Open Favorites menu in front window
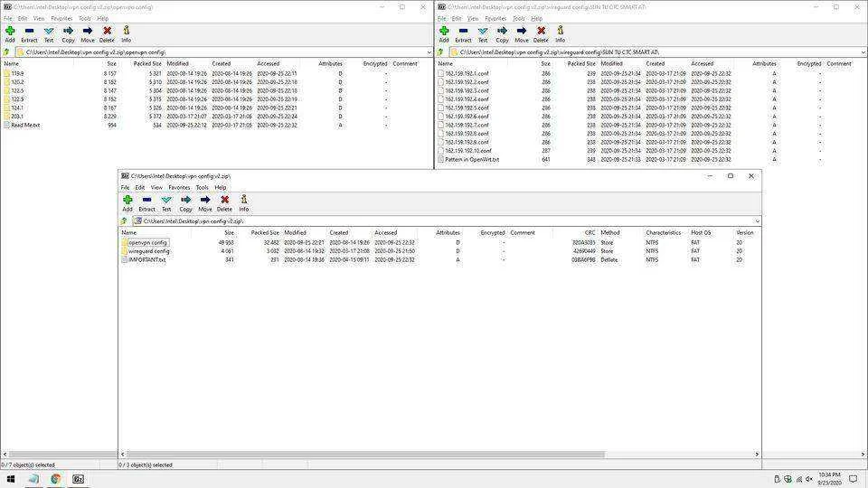Screen dimensions: 868x488 point(179,188)
